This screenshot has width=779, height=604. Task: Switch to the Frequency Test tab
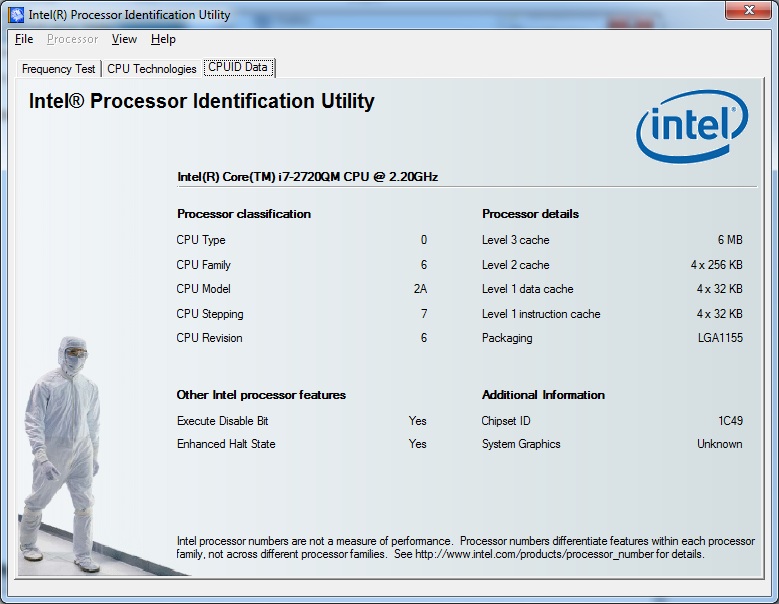click(59, 69)
